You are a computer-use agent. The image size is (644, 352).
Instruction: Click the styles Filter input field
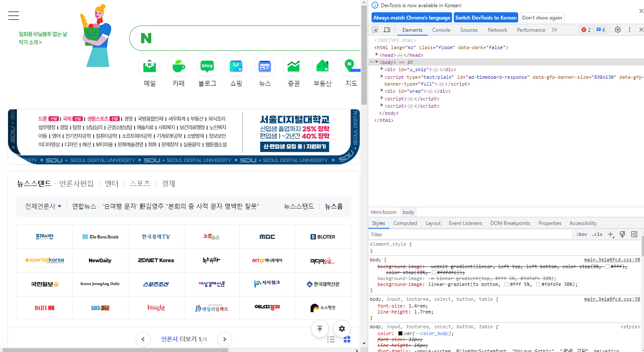[470, 234]
